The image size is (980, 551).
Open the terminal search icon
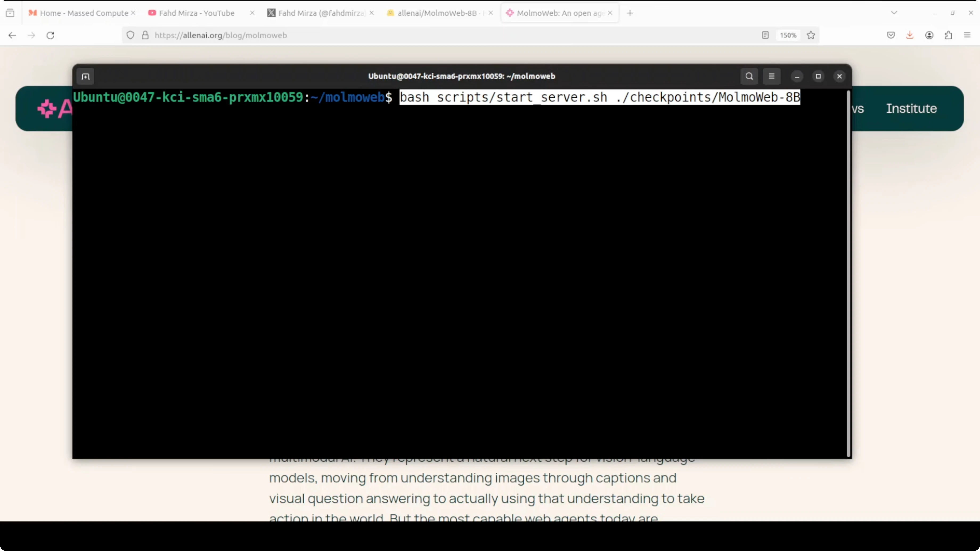coord(749,76)
